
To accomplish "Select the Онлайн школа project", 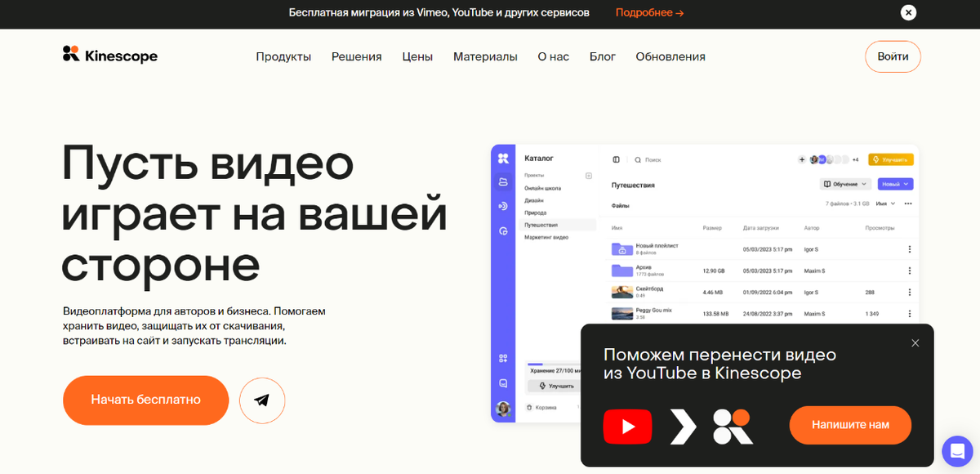I will [x=543, y=188].
